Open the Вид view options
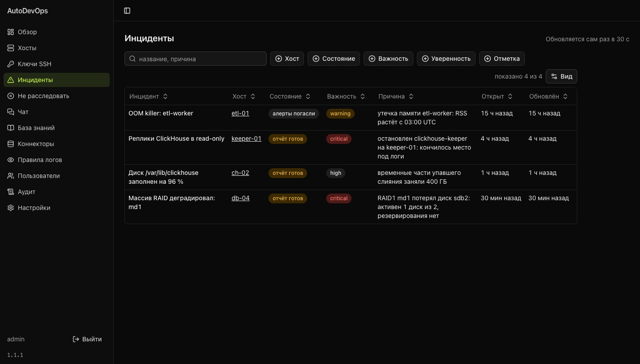The height and width of the screenshot is (364, 640). pyautogui.click(x=561, y=76)
